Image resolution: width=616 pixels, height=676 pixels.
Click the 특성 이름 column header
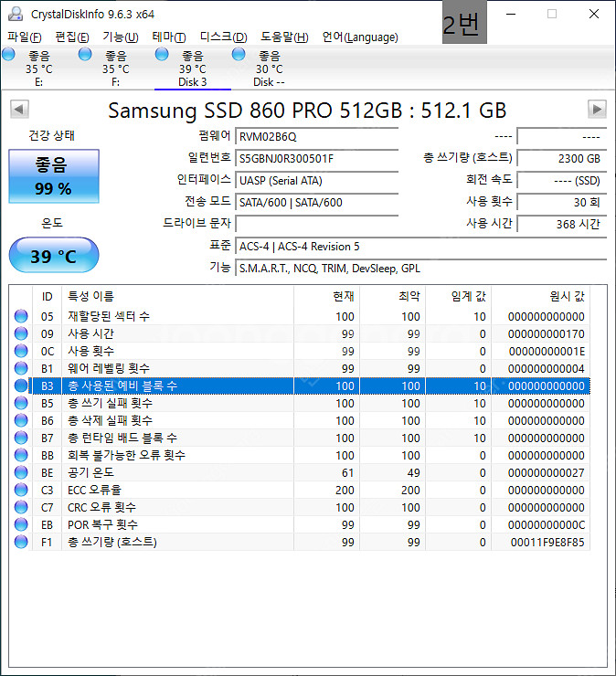pyautogui.click(x=177, y=296)
